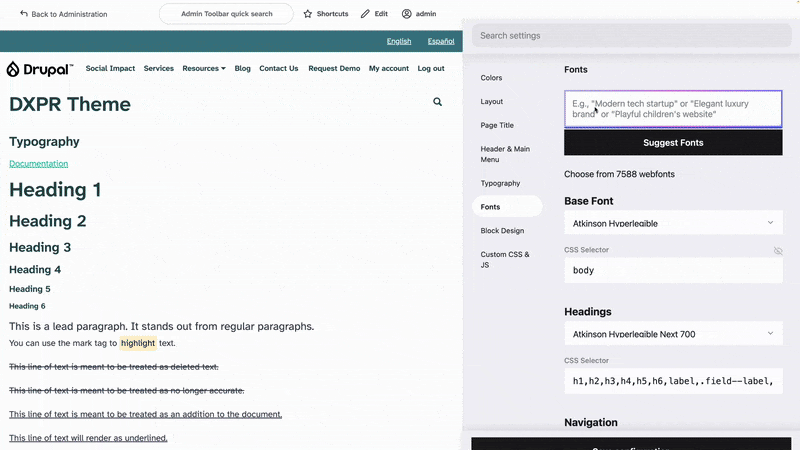Viewport: 800px width, 450px height.
Task: Go to Social Impact page
Action: click(x=110, y=68)
